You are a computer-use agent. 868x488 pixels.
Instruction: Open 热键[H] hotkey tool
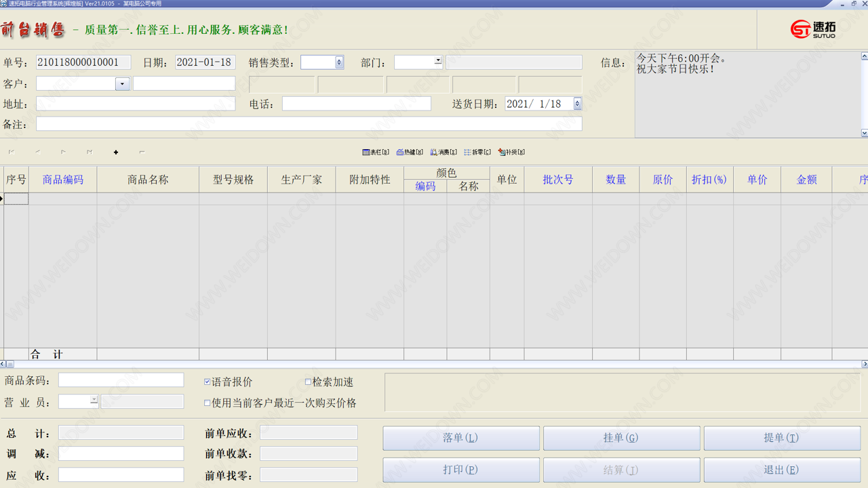(410, 152)
